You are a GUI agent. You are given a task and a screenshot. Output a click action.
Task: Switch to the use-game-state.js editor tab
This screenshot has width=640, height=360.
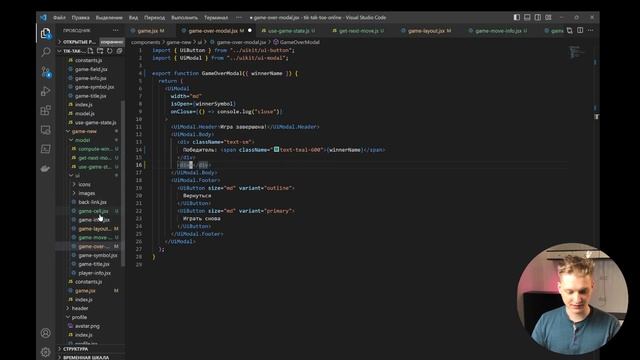pos(288,31)
